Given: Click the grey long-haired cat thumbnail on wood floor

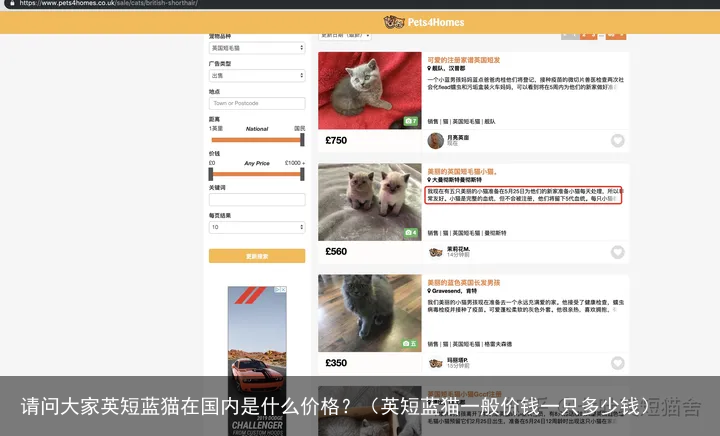Looking at the screenshot, I should click(x=370, y=313).
